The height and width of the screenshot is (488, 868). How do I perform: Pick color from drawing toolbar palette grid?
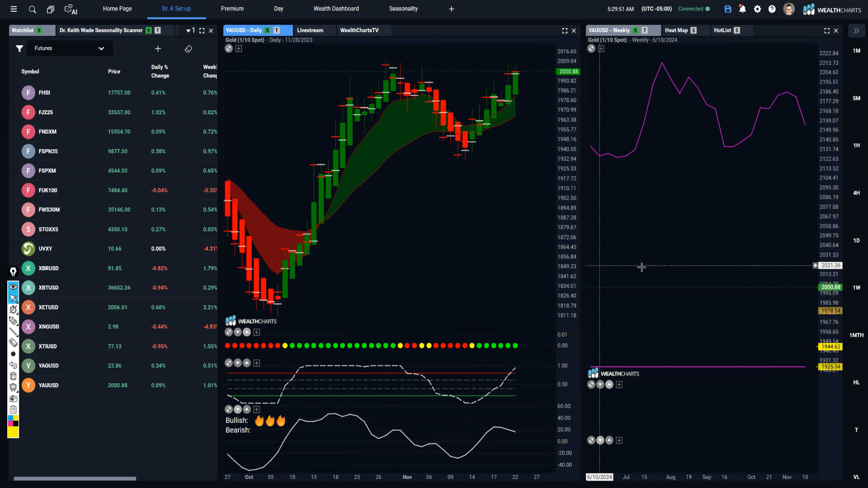pyautogui.click(x=13, y=421)
